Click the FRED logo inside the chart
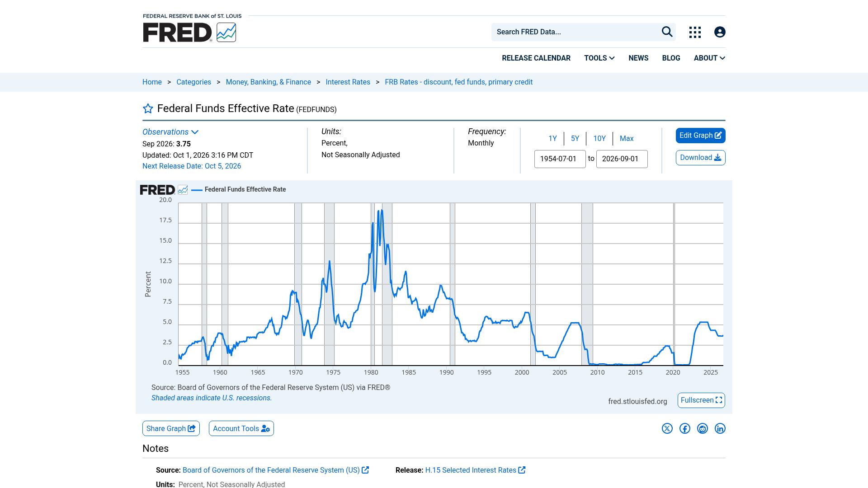 pos(164,190)
